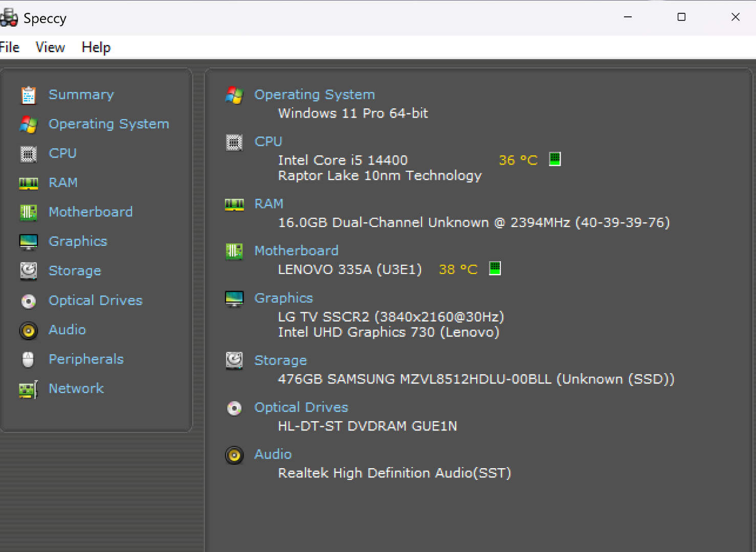Click the Optical Drives heading link in main panel
Image resolution: width=756 pixels, height=552 pixels.
pyautogui.click(x=301, y=407)
